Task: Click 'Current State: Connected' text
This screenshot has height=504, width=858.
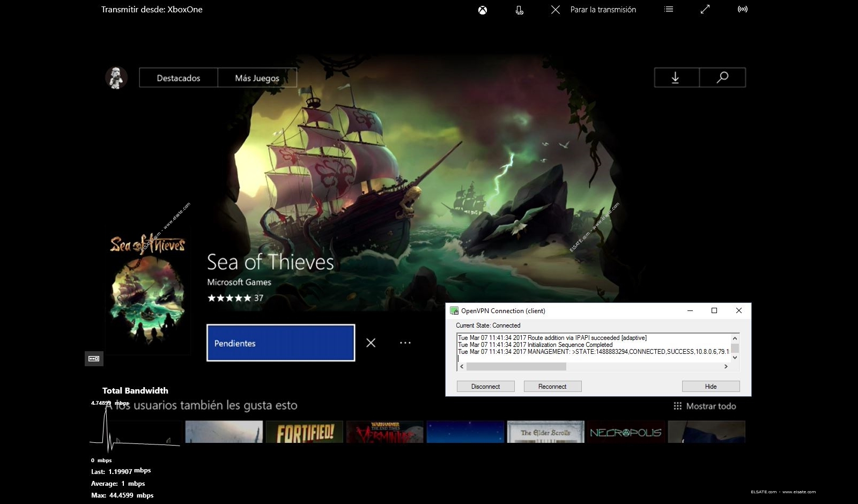Action: tap(488, 325)
